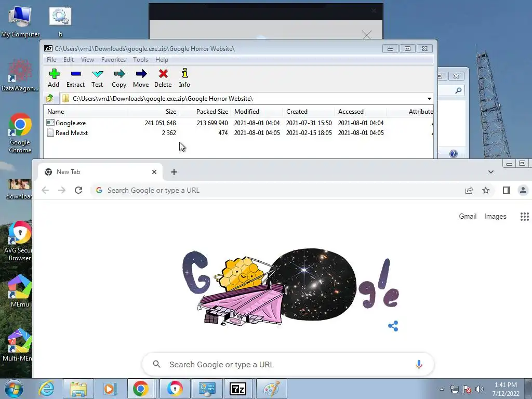This screenshot has height=399, width=532.
Task: Select the Google Chrome desktop shortcut
Action: 20,133
